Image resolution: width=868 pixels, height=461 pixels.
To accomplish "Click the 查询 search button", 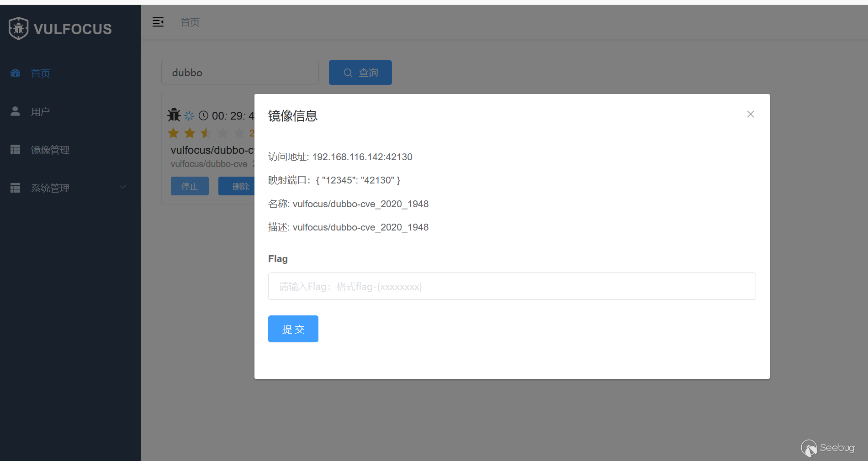I will coord(360,73).
